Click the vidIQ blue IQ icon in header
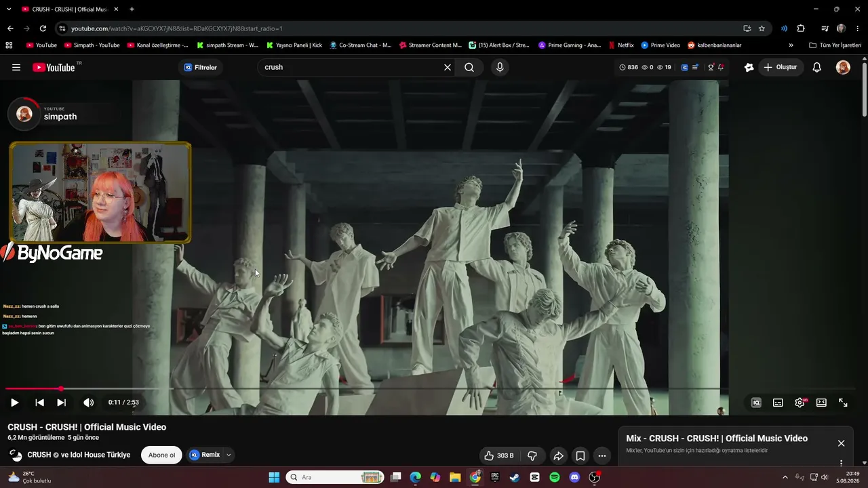The width and height of the screenshot is (868, 488). point(685,67)
